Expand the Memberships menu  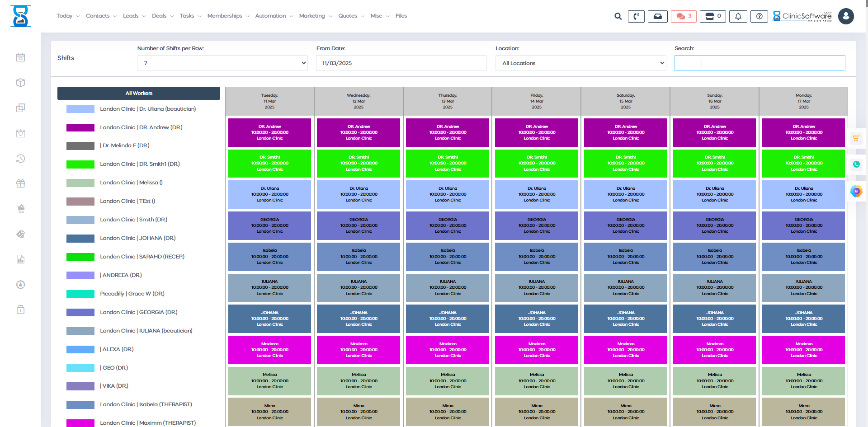(228, 16)
